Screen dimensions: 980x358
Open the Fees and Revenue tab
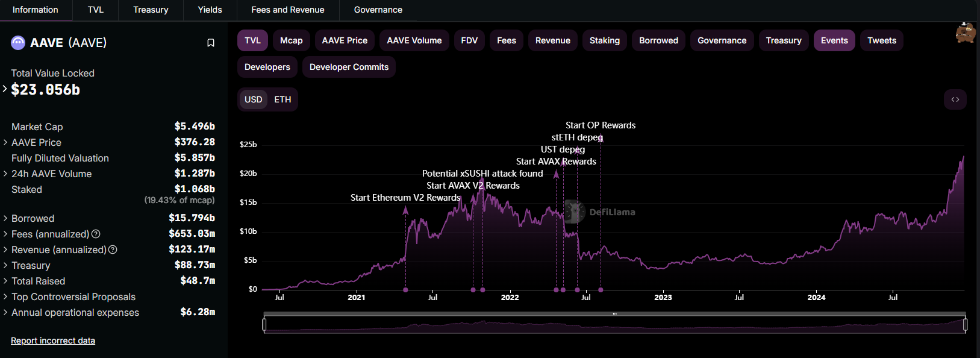(287, 10)
